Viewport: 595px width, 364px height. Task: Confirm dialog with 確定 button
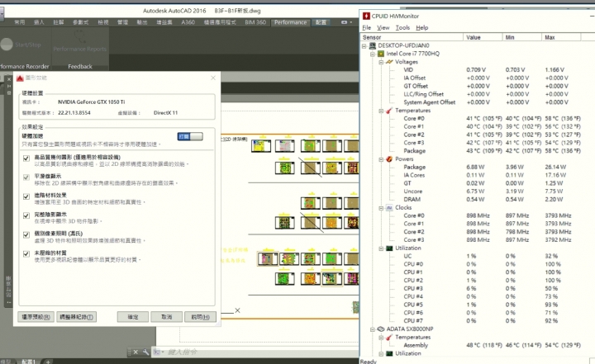click(x=133, y=317)
